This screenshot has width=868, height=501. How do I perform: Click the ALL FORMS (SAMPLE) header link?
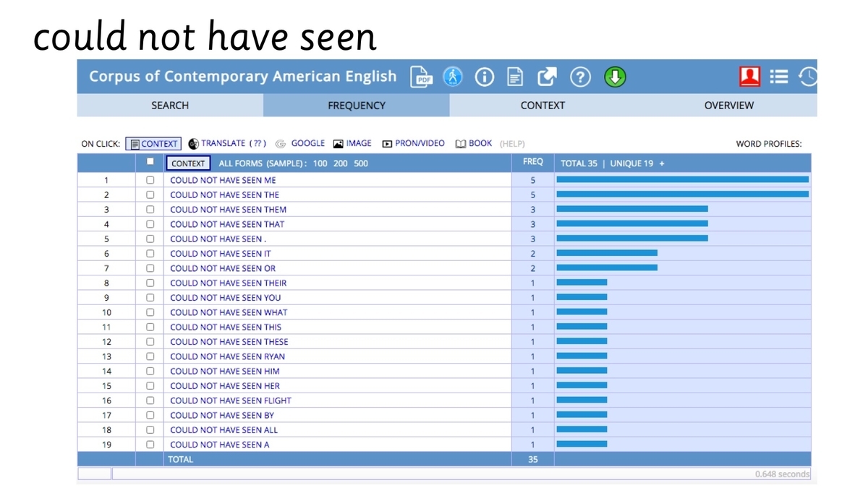click(263, 163)
